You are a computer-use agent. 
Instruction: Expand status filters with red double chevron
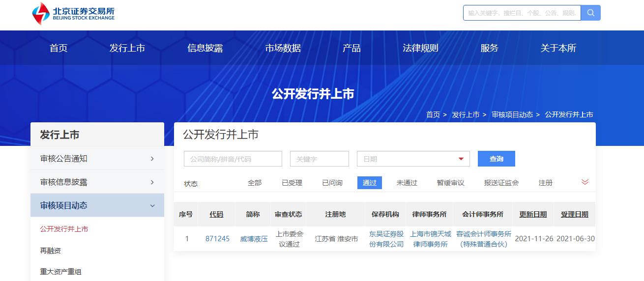(585, 182)
